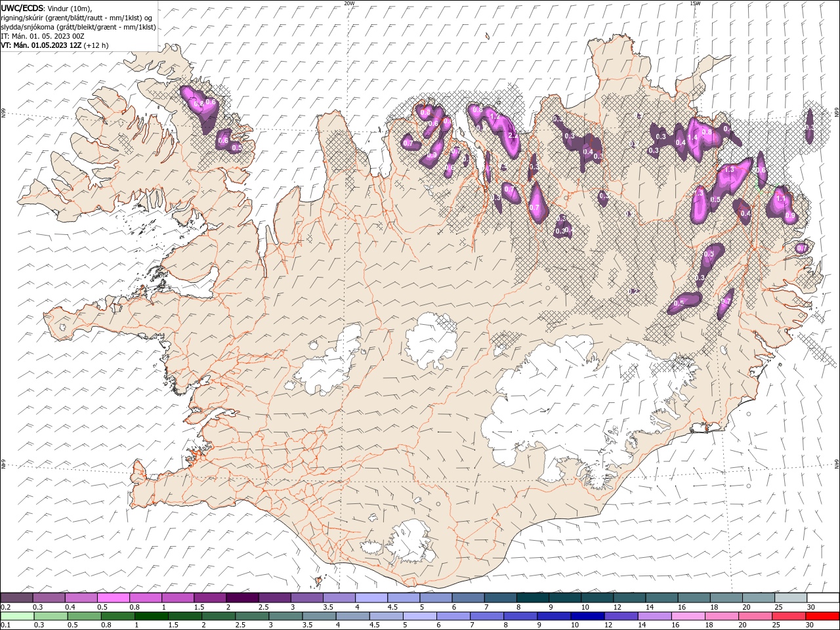The height and width of the screenshot is (630, 840).
Task: Pick the darkest green swatch at rain value 1
Action: 152,616
